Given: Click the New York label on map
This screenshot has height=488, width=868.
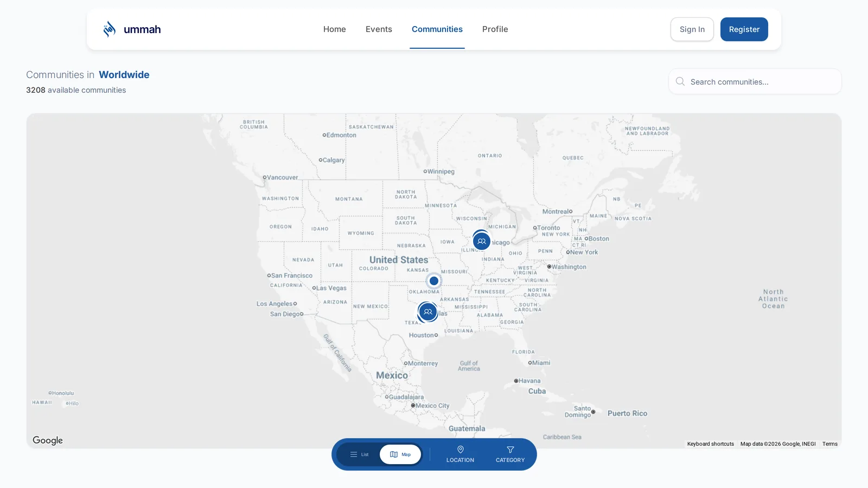Looking at the screenshot, I should click(x=584, y=252).
